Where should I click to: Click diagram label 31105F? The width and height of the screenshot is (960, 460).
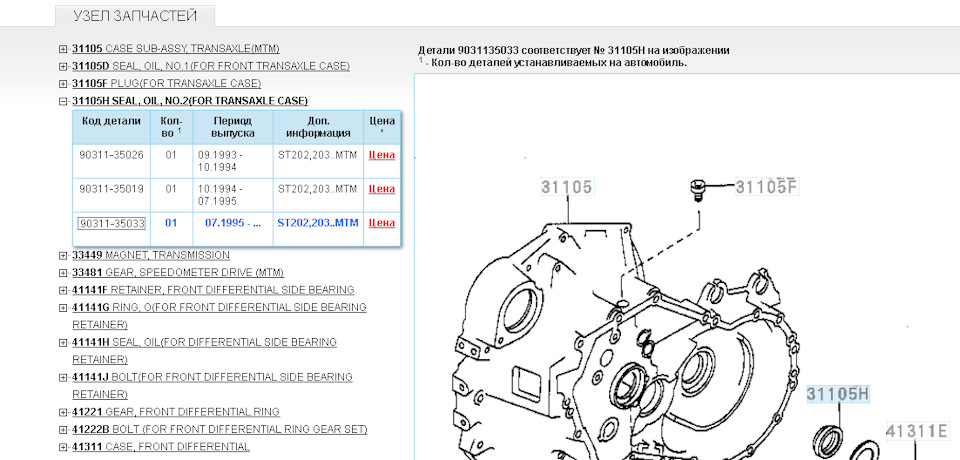[767, 186]
